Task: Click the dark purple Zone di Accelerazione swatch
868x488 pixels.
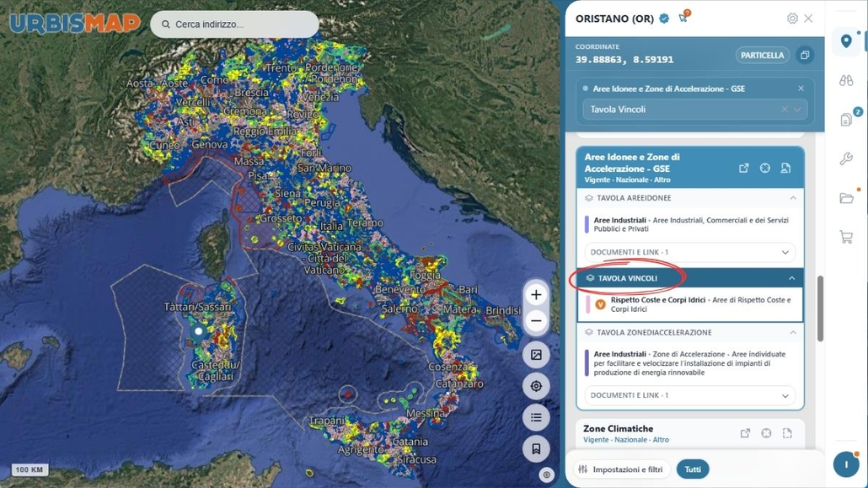Action: tap(587, 362)
